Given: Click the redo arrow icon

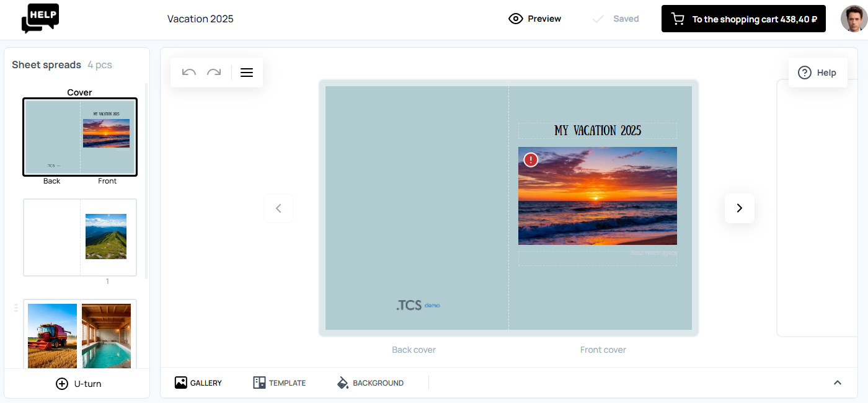Looking at the screenshot, I should 214,73.
